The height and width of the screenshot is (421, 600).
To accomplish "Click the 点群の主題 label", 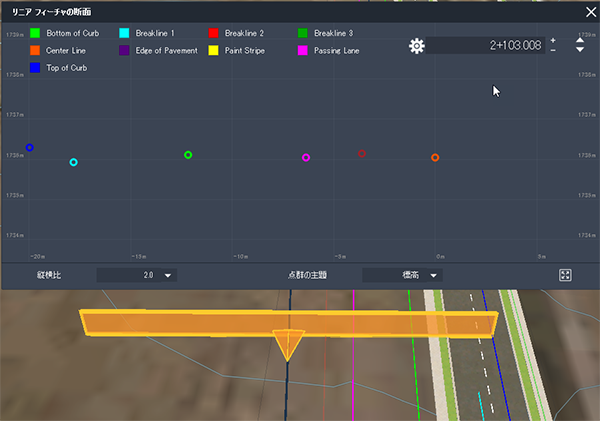I will click(x=307, y=275).
